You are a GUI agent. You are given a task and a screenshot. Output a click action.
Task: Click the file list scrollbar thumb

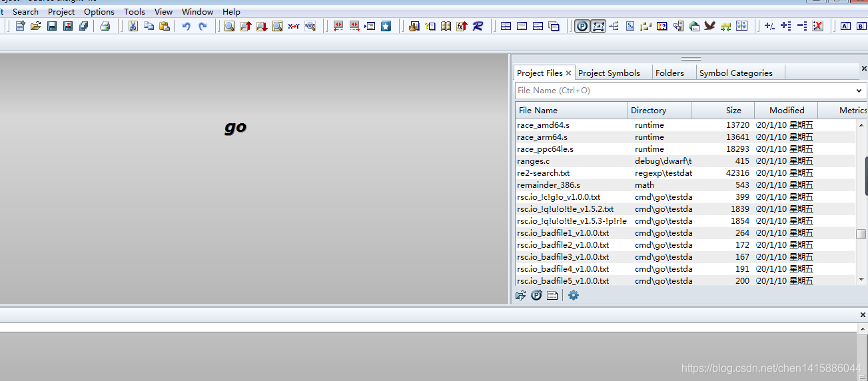click(x=861, y=234)
